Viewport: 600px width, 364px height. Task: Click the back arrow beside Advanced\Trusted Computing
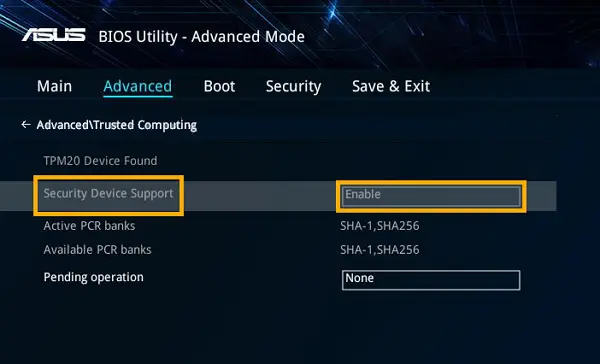point(26,124)
